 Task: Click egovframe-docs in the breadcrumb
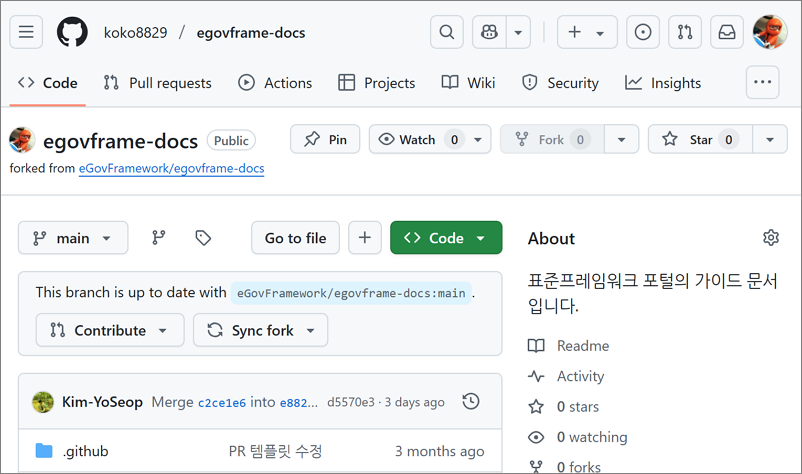click(251, 33)
